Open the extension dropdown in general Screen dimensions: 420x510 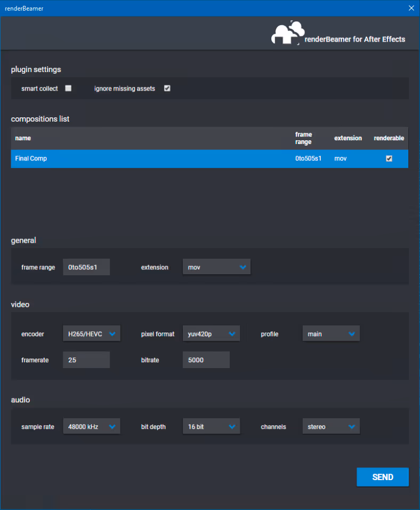(x=216, y=267)
